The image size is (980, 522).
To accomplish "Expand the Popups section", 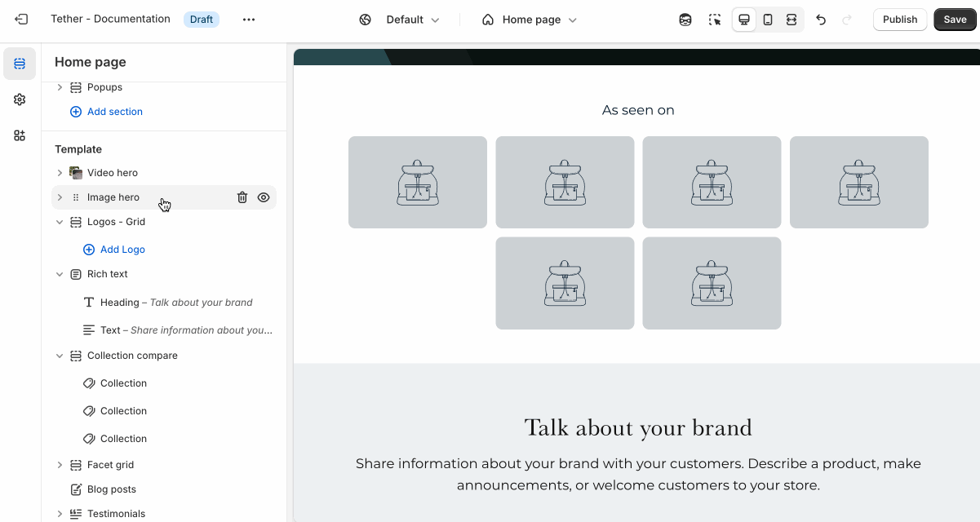I will coord(60,87).
